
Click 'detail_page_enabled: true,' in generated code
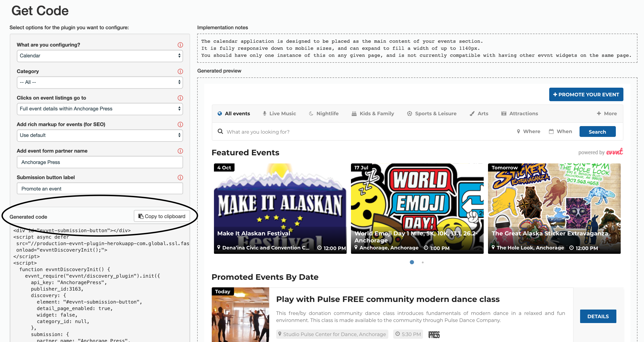75,308
